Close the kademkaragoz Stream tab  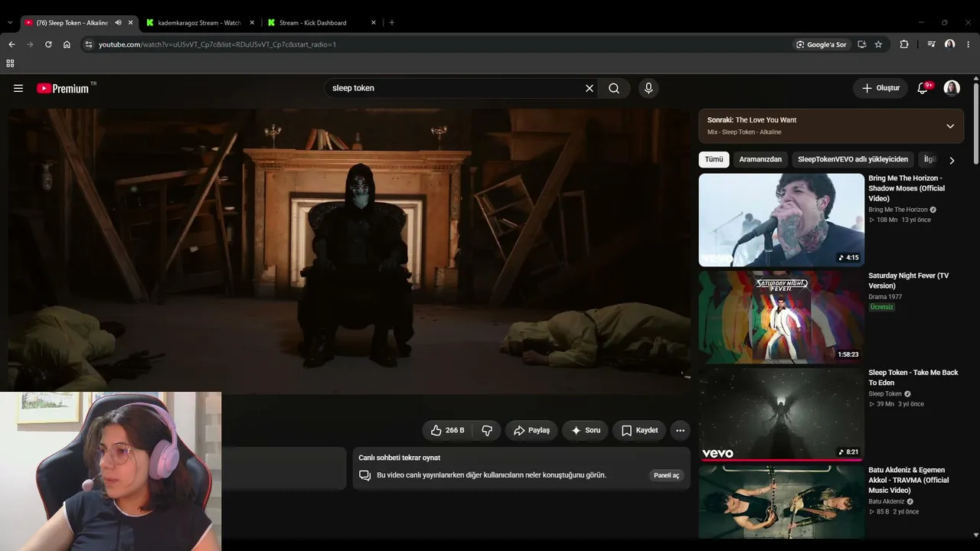pyautogui.click(x=252, y=23)
